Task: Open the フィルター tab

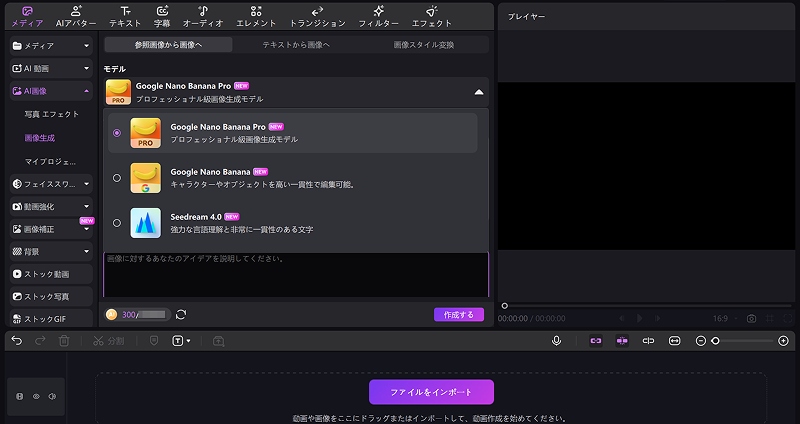Action: click(x=379, y=16)
